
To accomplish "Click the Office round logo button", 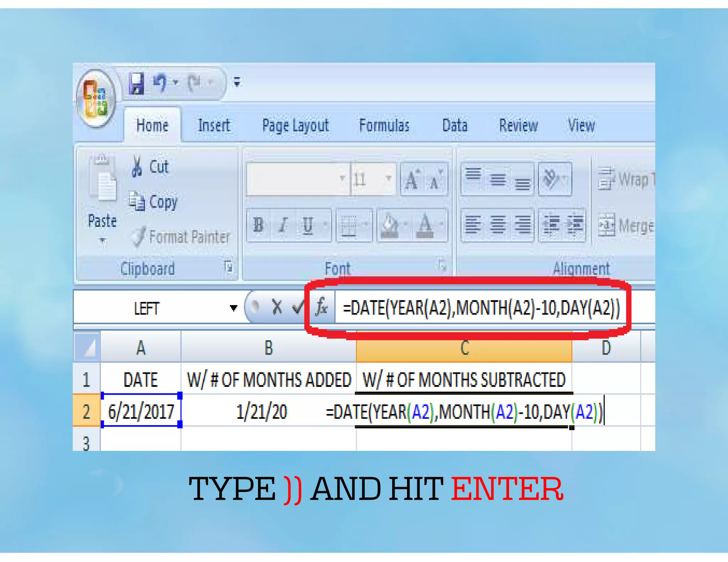I will 95,98.
